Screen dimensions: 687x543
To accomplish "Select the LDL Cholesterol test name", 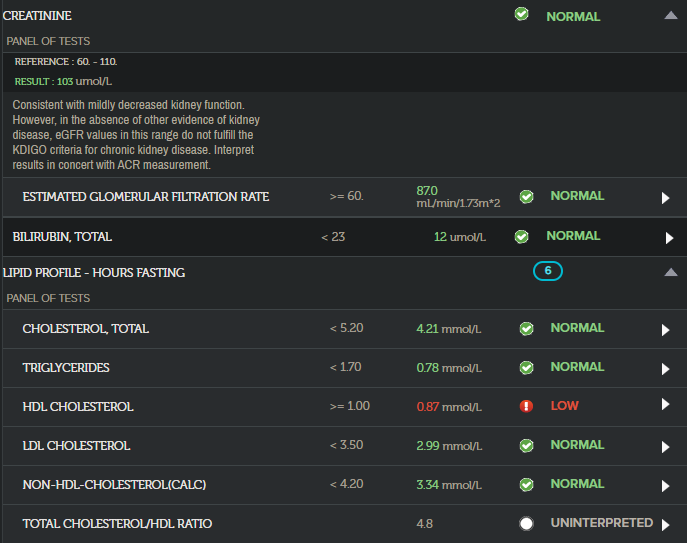I will click(x=76, y=446).
